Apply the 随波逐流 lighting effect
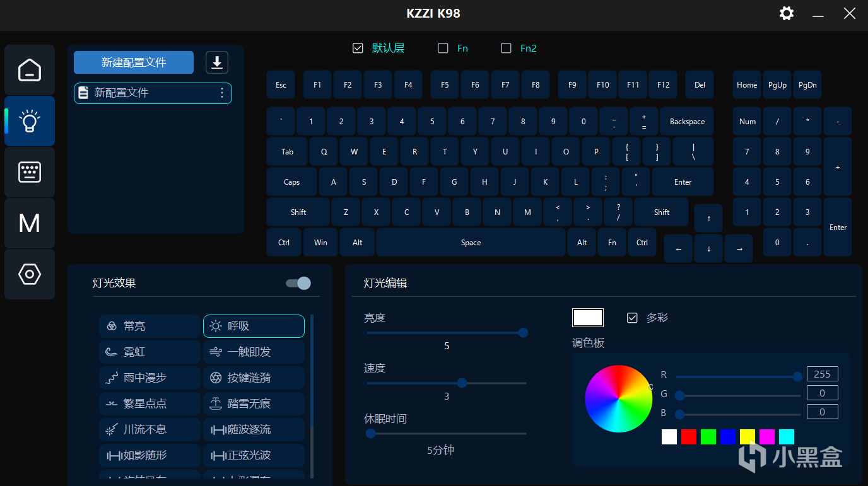The height and width of the screenshot is (486, 868). point(254,429)
